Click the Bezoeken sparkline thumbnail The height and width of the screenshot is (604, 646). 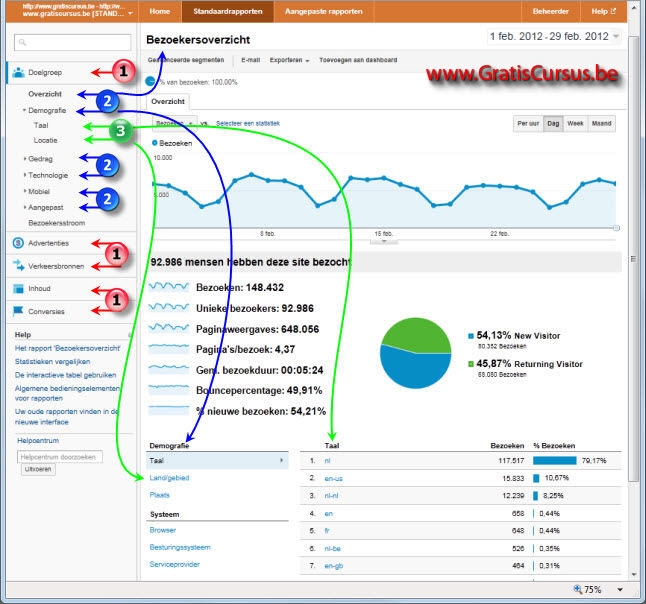click(169, 287)
